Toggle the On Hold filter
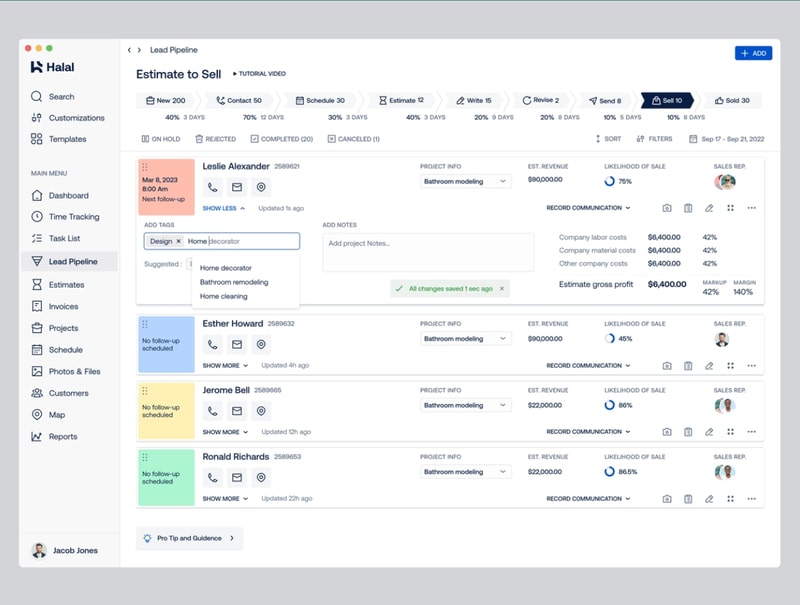 point(161,139)
